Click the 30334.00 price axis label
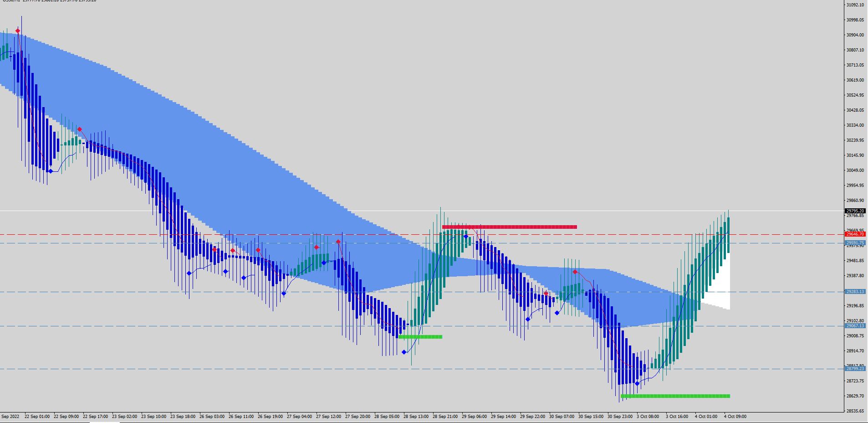This screenshot has width=868, height=423. (855, 125)
